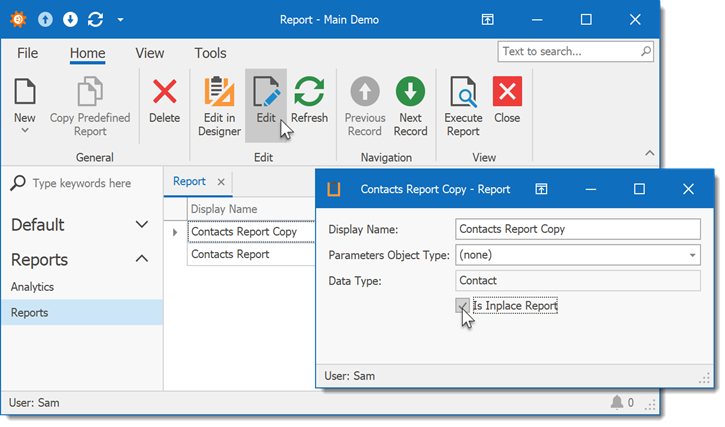
Task: Open the File menu
Action: (x=27, y=53)
